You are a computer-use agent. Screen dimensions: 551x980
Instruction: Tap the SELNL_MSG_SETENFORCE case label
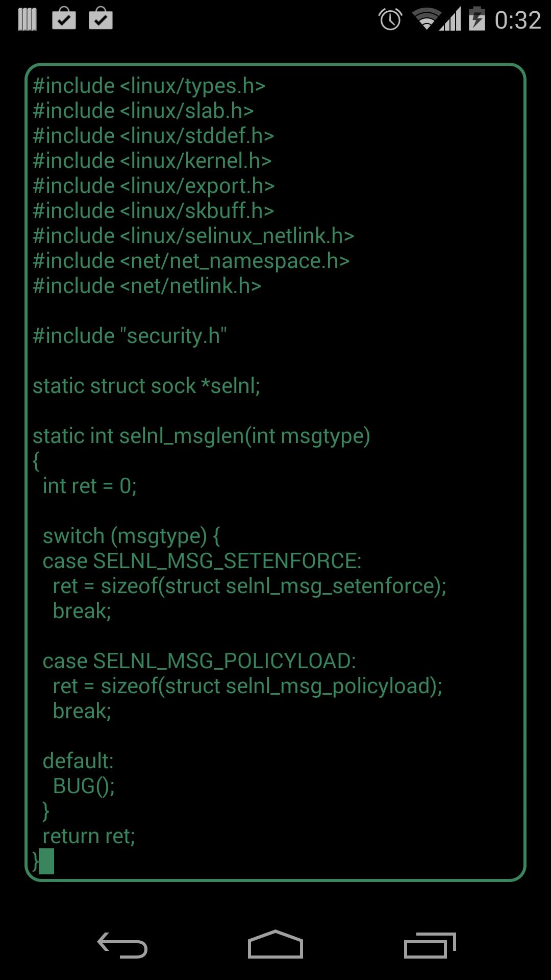click(x=203, y=560)
